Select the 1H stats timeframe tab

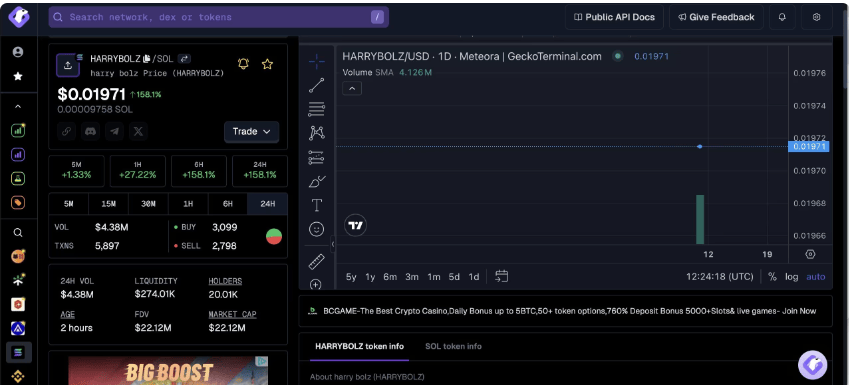188,204
